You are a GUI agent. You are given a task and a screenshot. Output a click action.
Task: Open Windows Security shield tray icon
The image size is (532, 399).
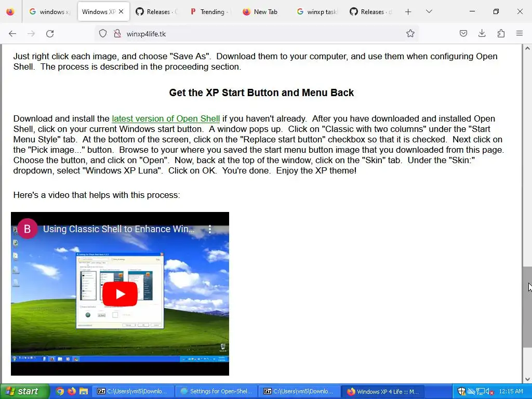461,391
